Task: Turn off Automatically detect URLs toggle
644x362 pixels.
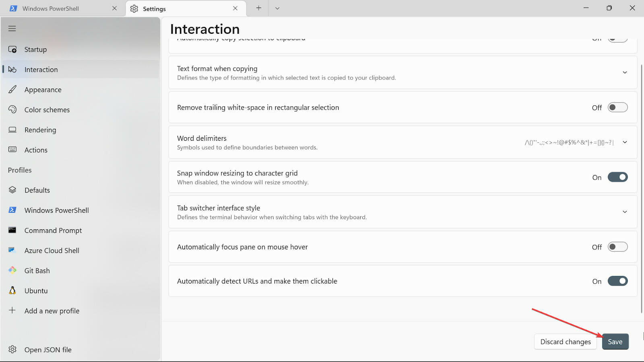Action: (x=617, y=281)
